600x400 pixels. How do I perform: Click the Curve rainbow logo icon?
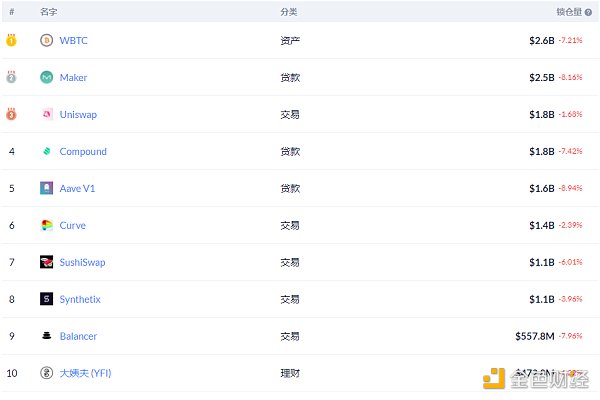46,225
